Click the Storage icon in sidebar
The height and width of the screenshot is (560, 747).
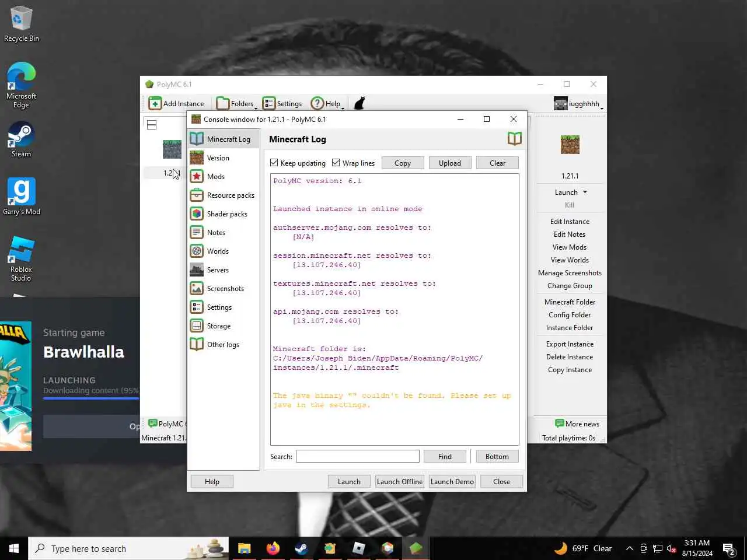[197, 325]
